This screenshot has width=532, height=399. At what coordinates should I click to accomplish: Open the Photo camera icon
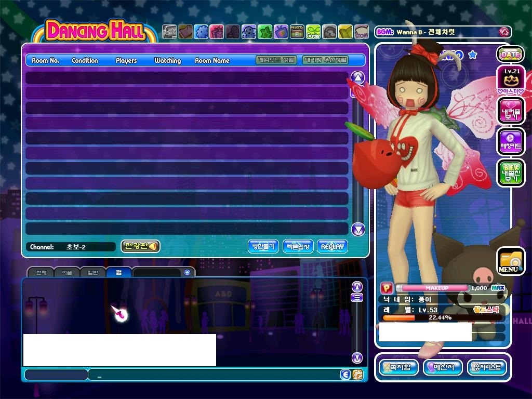coord(297,32)
